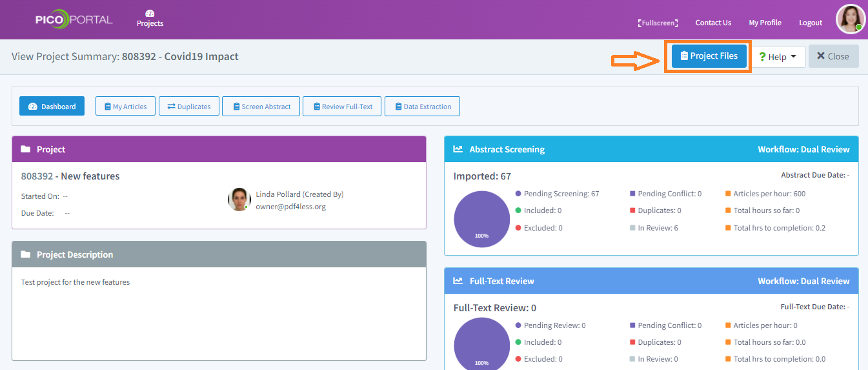Switch to My Articles tab
Viewport: 868px width, 370px height.
(125, 107)
